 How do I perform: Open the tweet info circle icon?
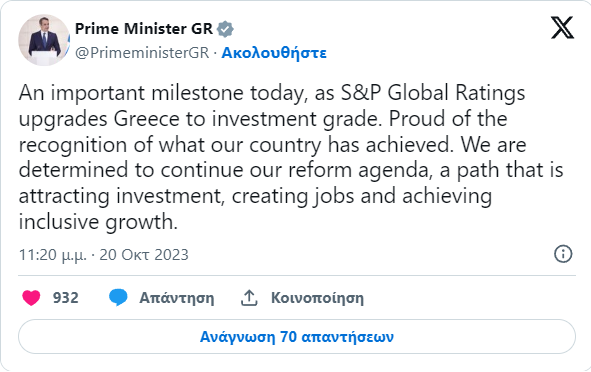tap(563, 254)
